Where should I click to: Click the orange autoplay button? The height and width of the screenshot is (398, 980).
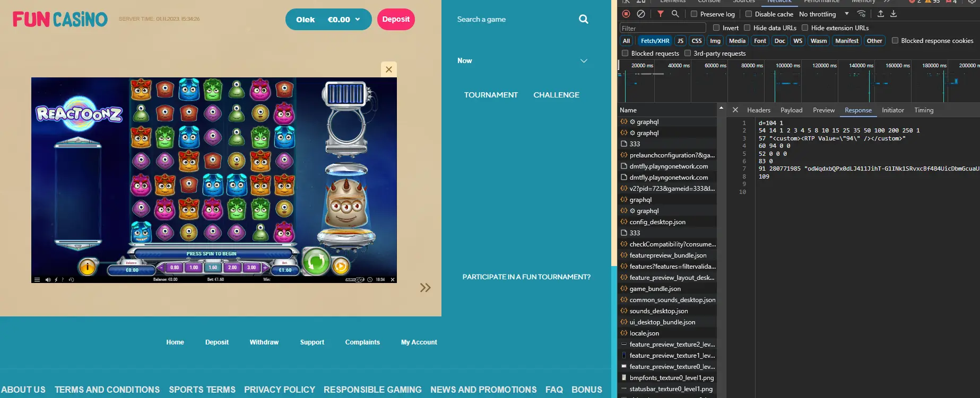[x=341, y=266]
